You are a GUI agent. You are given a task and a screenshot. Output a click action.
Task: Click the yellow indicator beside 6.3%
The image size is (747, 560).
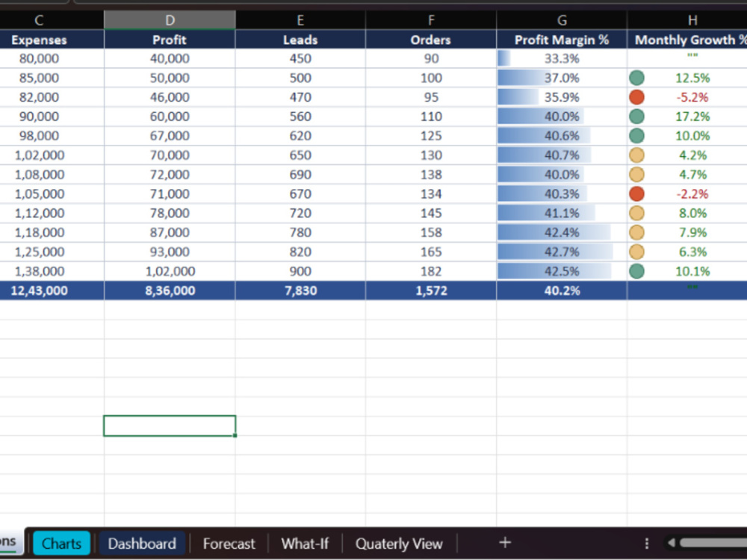(636, 252)
